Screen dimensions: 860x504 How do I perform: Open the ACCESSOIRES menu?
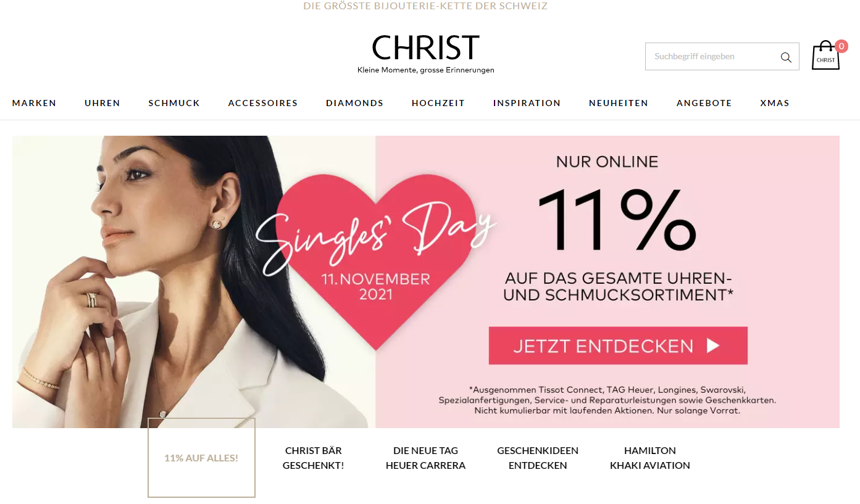(x=263, y=103)
